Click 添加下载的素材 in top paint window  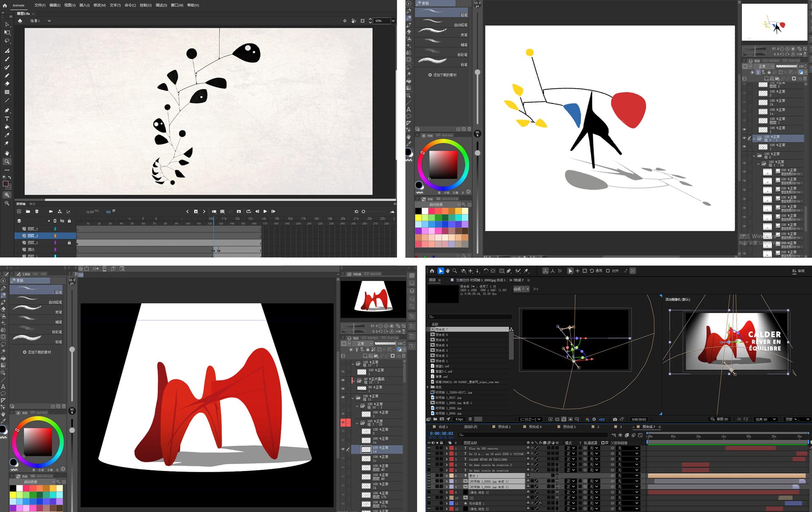(442, 75)
